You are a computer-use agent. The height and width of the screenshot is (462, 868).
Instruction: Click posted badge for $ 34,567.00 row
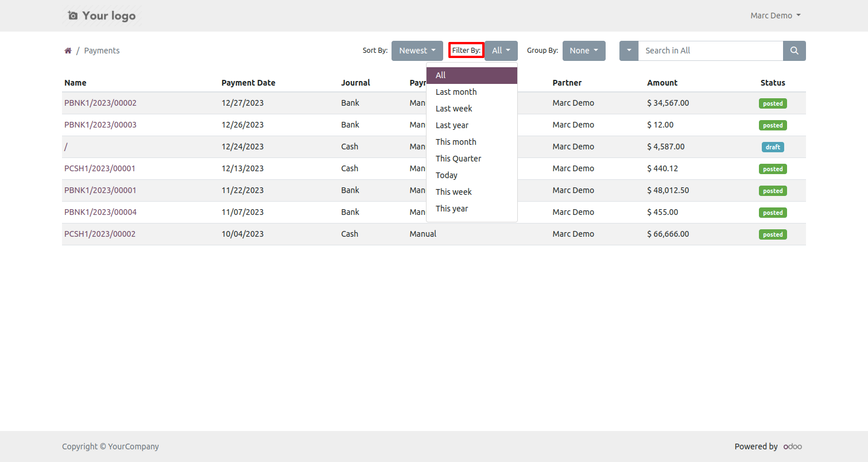[x=773, y=103]
